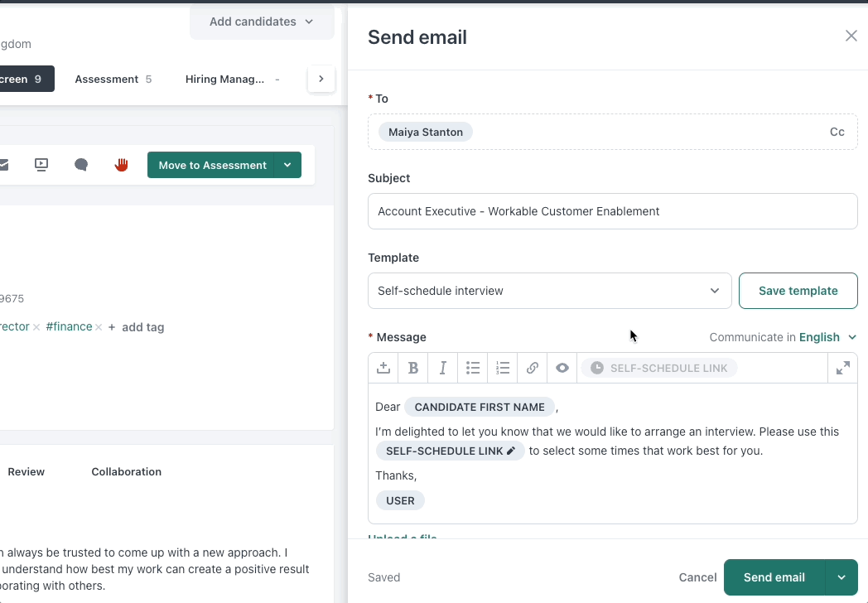The width and height of the screenshot is (868, 603).
Task: Open the Collaboration tab
Action: point(126,472)
